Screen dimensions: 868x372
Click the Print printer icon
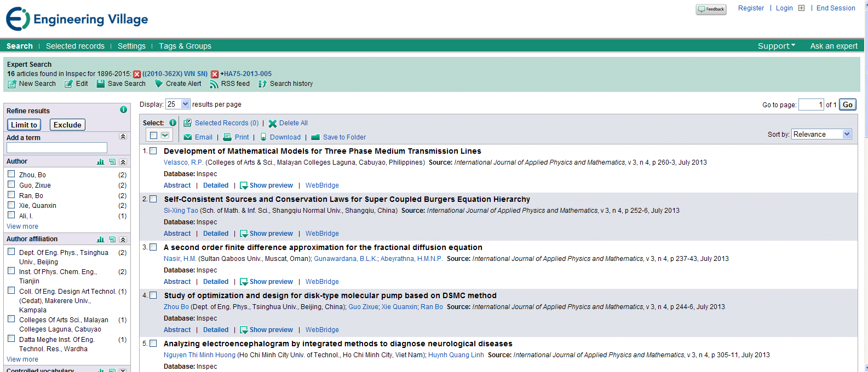[227, 137]
